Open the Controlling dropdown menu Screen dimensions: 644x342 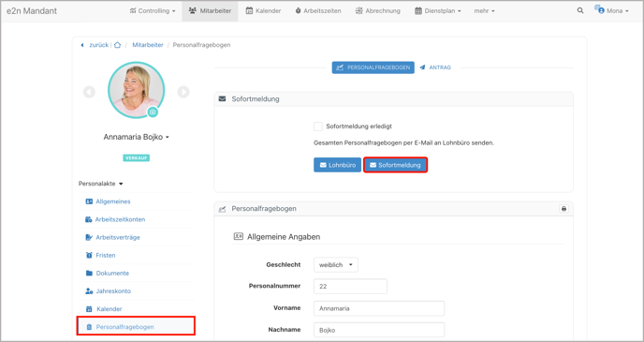tap(153, 11)
